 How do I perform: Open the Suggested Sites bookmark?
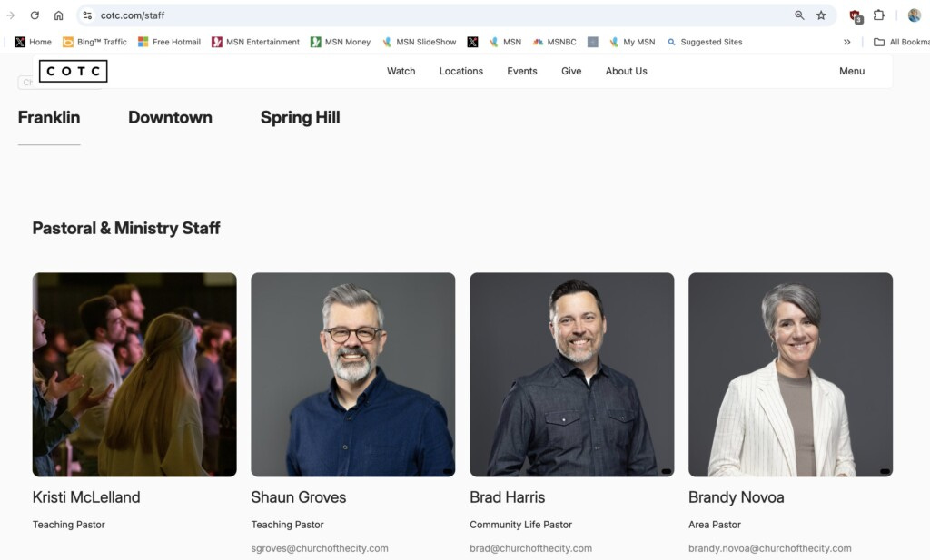(x=705, y=42)
